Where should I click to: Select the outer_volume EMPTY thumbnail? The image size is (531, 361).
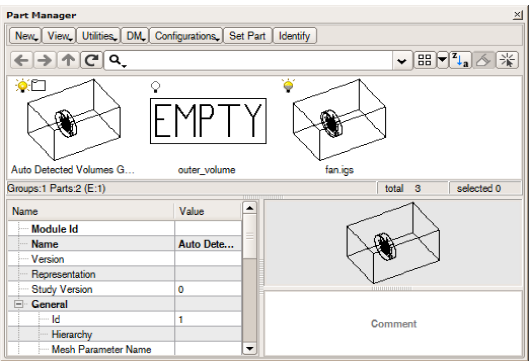[x=208, y=121]
